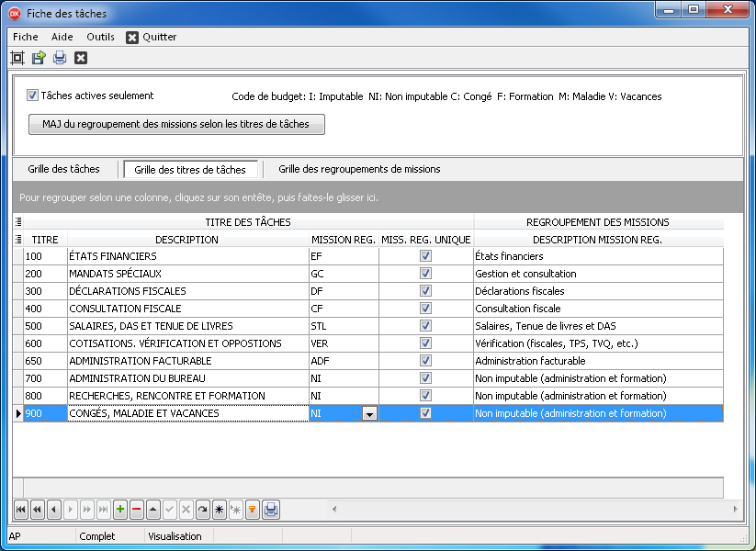The image size is (756, 551).
Task: Click the band customization icon beside TITRE DES TÂCHES
Action: coord(18,221)
